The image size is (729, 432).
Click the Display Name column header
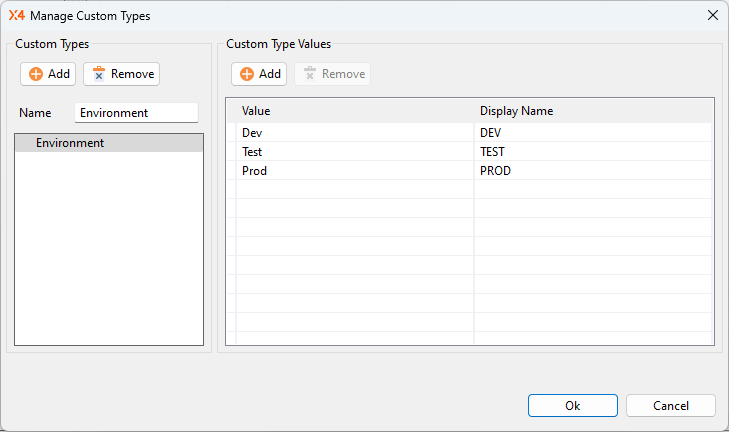(x=516, y=110)
